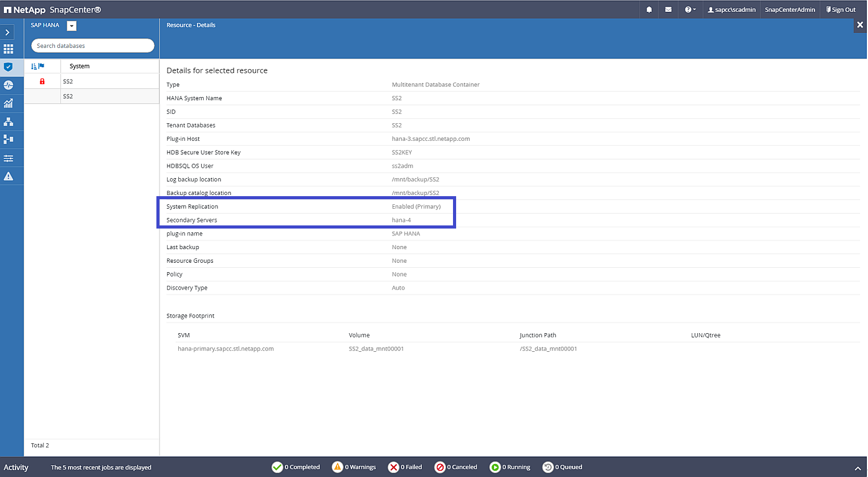Click the 'SS2_data_mnt00001' volume cell
This screenshot has height=477, width=868.
[376, 349]
